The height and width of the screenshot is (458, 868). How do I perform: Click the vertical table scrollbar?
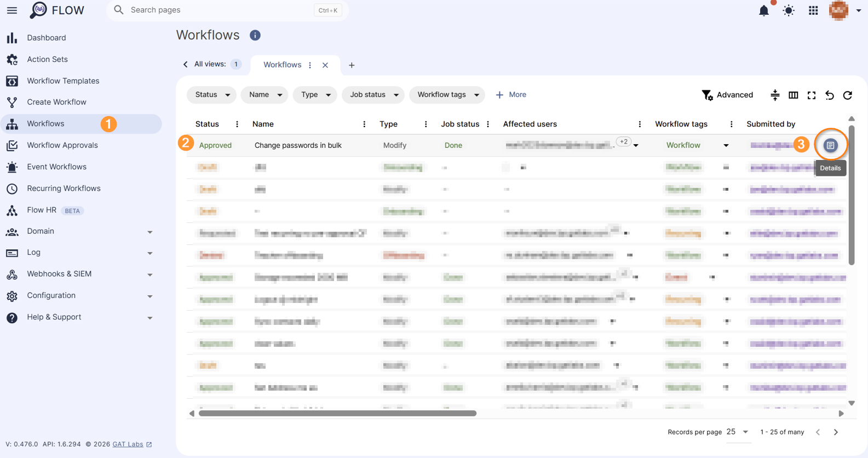click(x=852, y=195)
